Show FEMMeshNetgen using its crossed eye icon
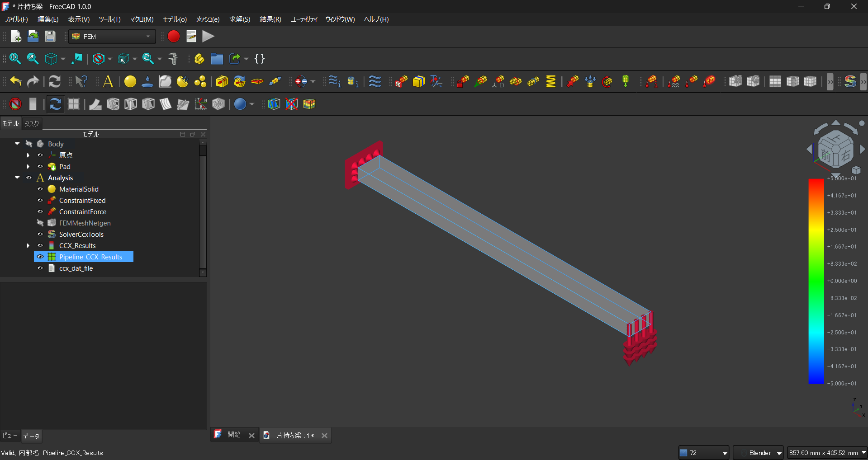The image size is (868, 460). pyautogui.click(x=40, y=223)
